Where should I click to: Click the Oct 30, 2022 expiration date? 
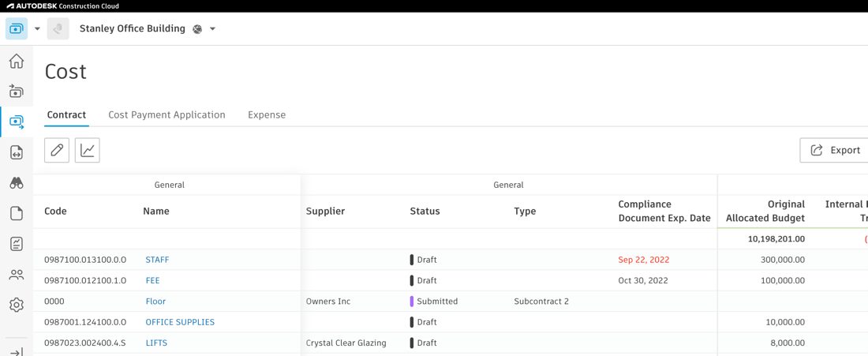(642, 281)
